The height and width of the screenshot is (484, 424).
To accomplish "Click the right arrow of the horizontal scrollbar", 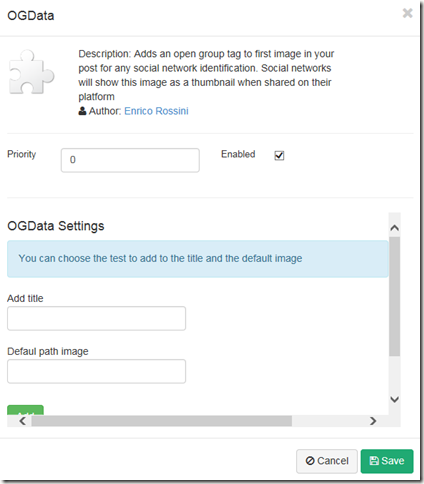I will tap(373, 421).
